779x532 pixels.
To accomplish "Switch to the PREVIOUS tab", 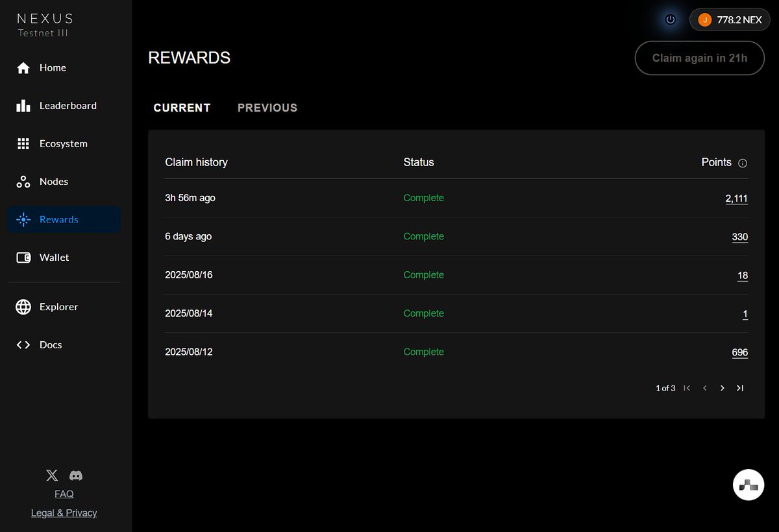I will coord(267,108).
